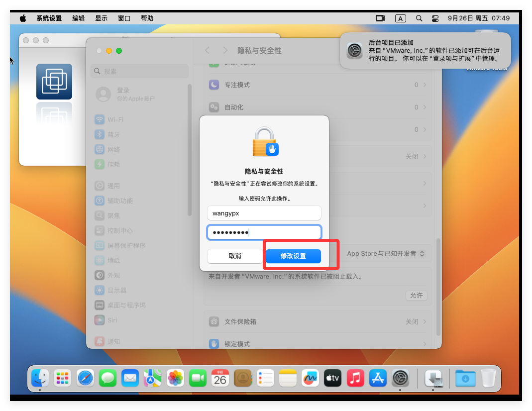Select 显示器 in the sidebar
Image resolution: width=532 pixels, height=411 pixels.
139,290
